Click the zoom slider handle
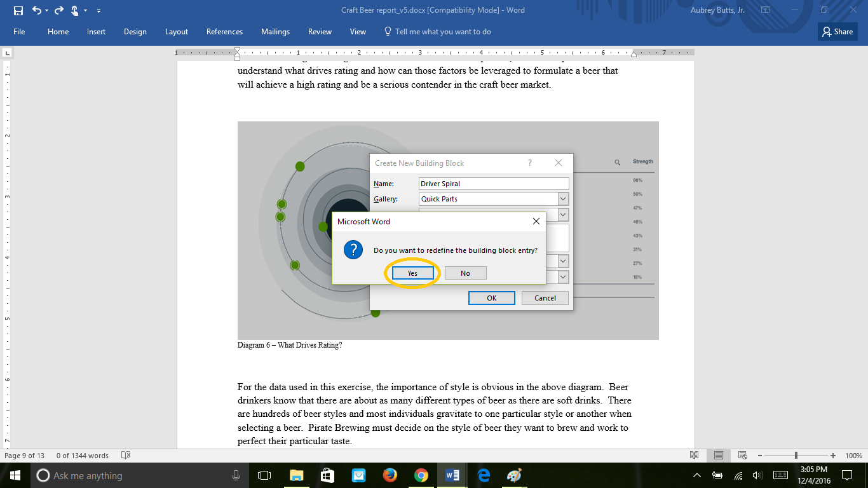 pyautogui.click(x=796, y=456)
